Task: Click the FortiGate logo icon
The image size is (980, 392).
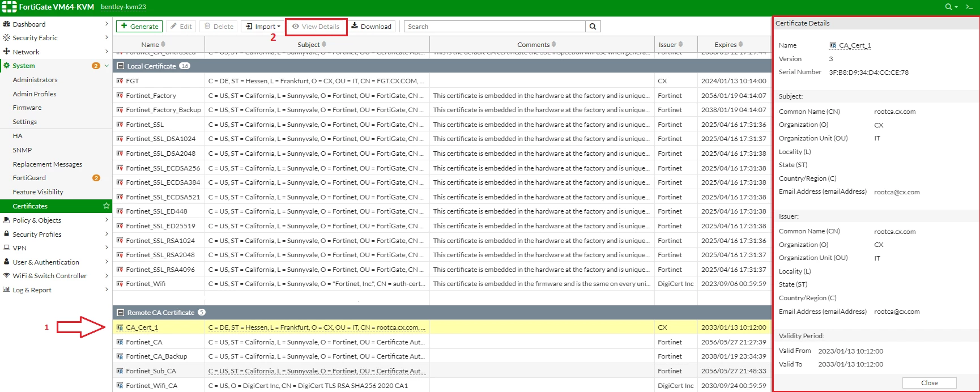Action: point(10,7)
